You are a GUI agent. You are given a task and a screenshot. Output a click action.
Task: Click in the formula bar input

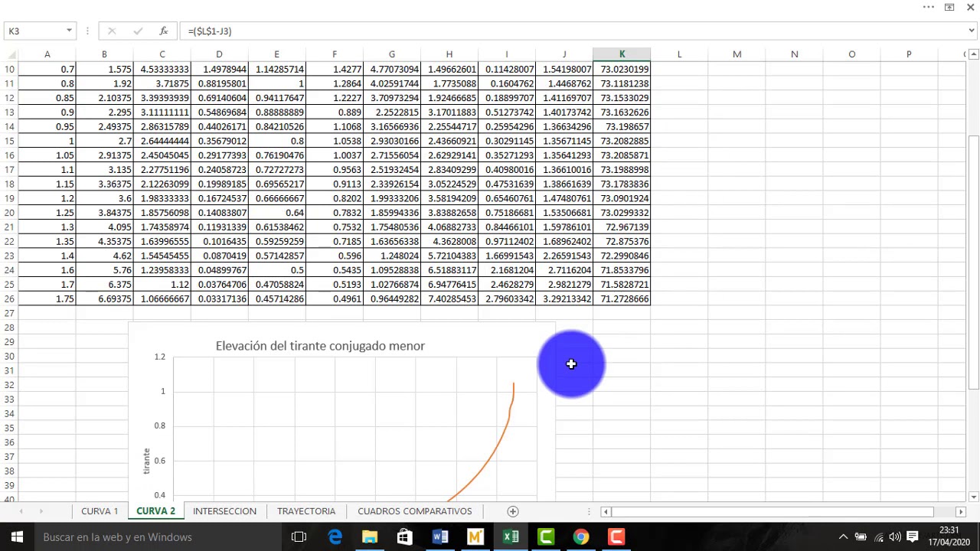coord(573,31)
